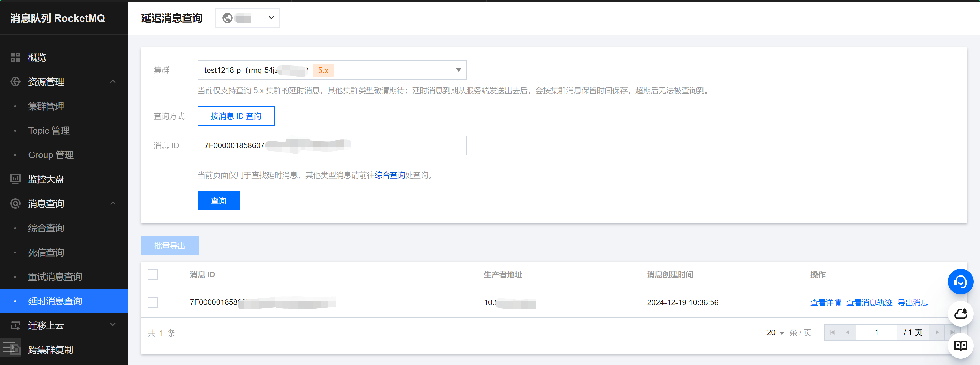Check the message row 7F00000185 checkbox

click(153, 303)
